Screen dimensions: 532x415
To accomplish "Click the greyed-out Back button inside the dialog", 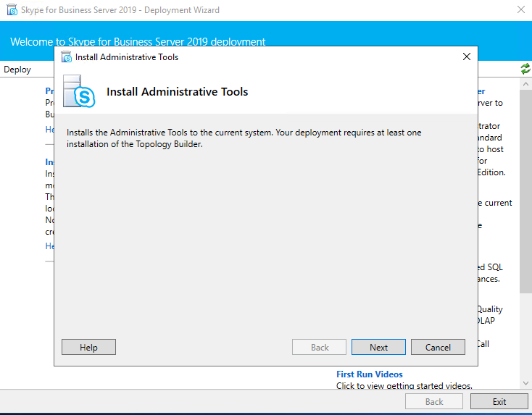I will tap(320, 347).
